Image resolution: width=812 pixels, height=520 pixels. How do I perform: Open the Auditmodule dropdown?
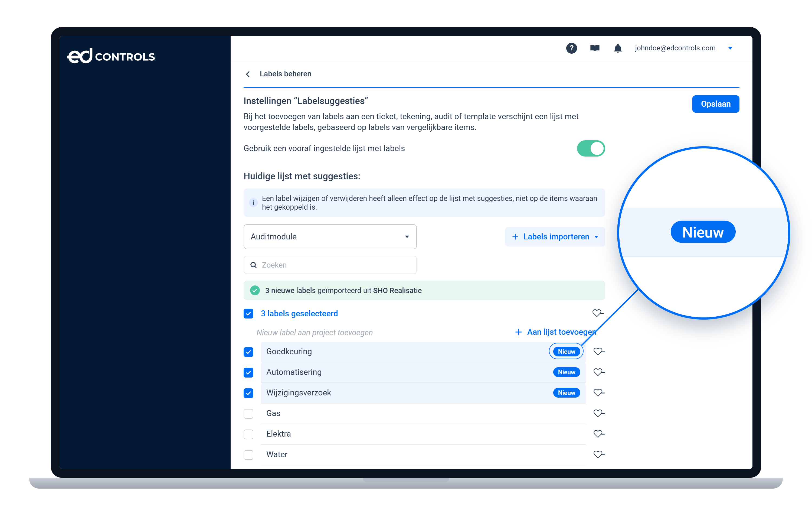330,237
